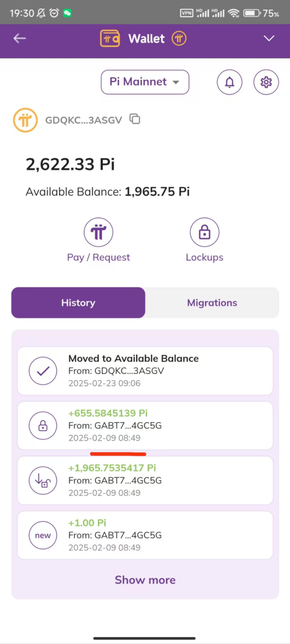Switch to the History tab

78,303
